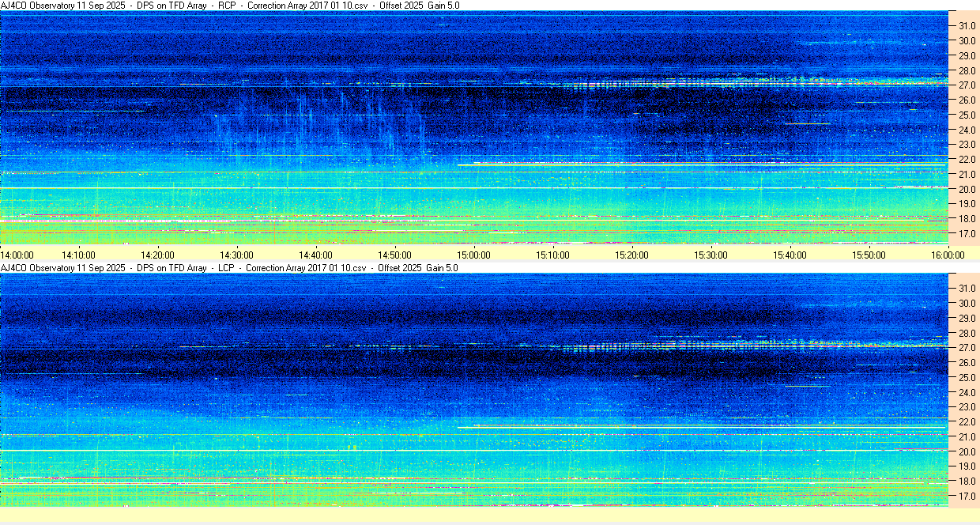The image size is (980, 525).
Task: Select 26.0 frequency label in RCP panel
Action: [967, 100]
